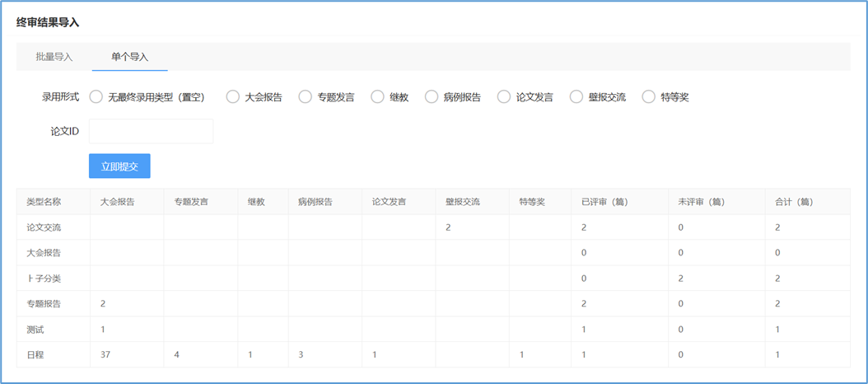Click the value 37 in the 日程 row
868x384 pixels.
pos(105,355)
